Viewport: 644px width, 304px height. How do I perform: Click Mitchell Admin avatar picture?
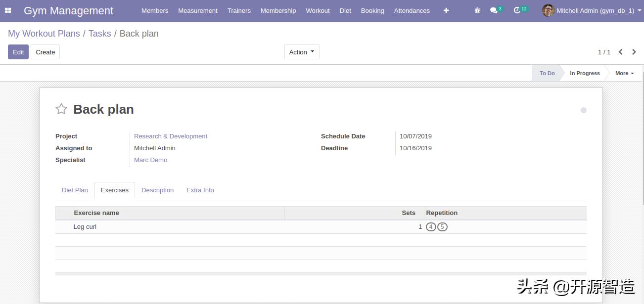tap(548, 10)
